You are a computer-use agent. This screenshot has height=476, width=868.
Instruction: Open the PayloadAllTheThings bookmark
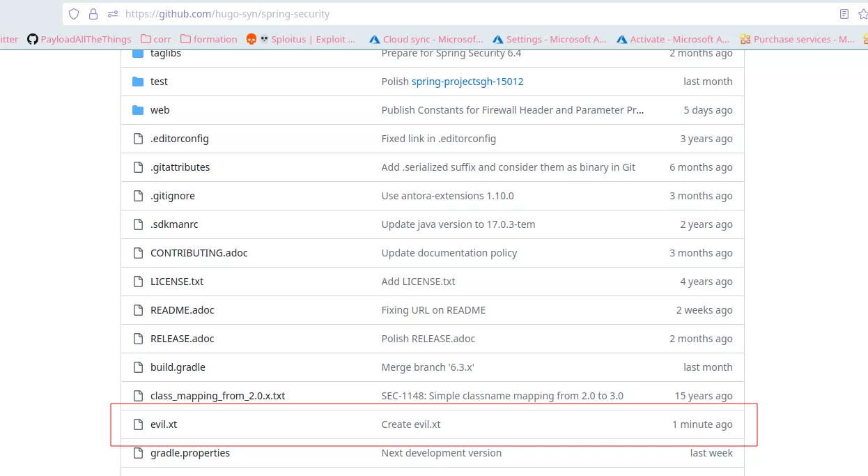pyautogui.click(x=79, y=39)
